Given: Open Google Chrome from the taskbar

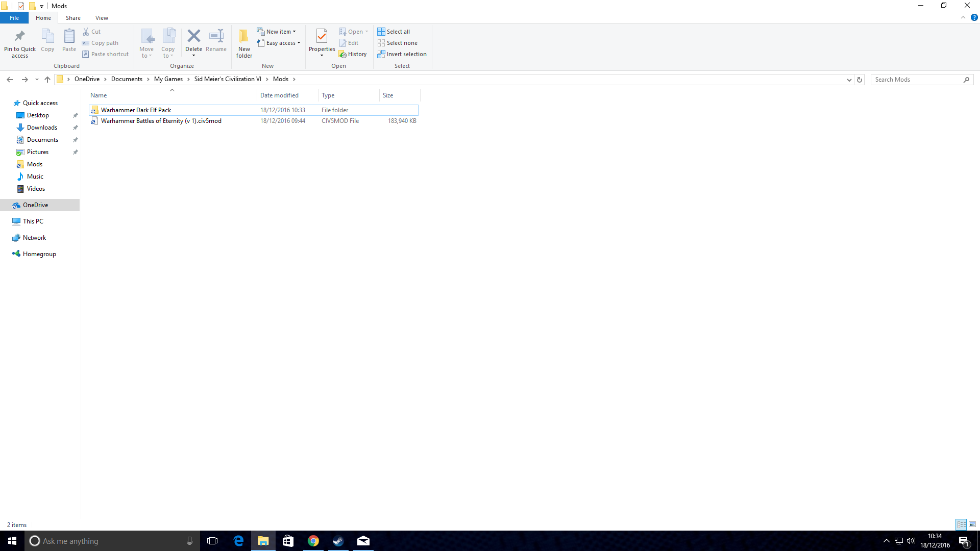Looking at the screenshot, I should 313,541.
